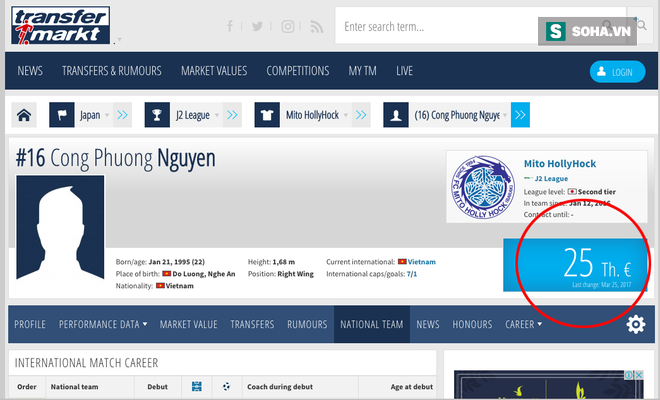Open settings gear icon in player tabs
Image resolution: width=660 pixels, height=400 pixels.
[x=636, y=324]
